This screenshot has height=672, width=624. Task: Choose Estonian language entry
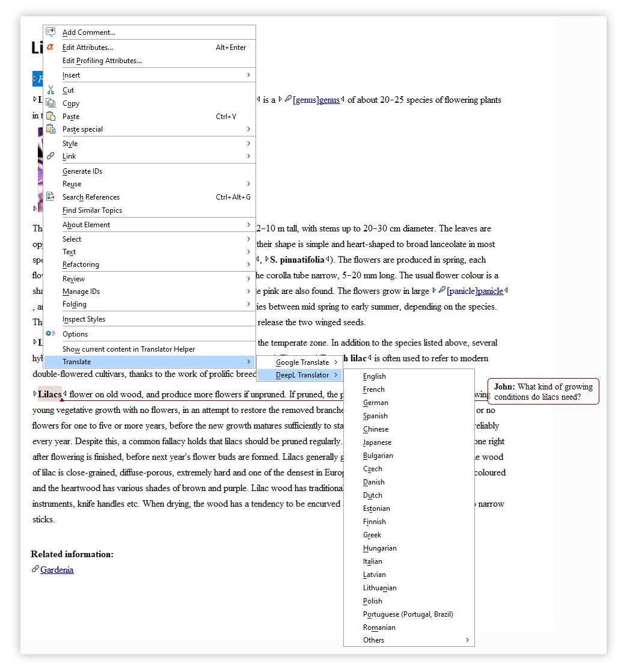pos(409,509)
